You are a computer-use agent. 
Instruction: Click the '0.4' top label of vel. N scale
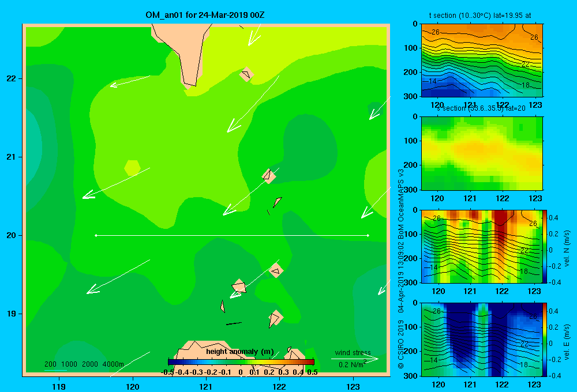pyautogui.click(x=553, y=218)
